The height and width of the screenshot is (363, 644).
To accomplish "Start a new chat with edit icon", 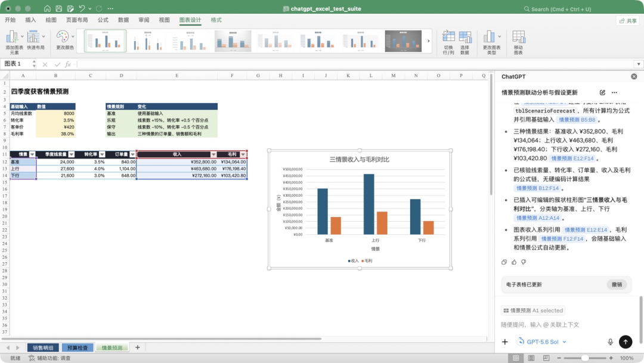I will tap(602, 92).
